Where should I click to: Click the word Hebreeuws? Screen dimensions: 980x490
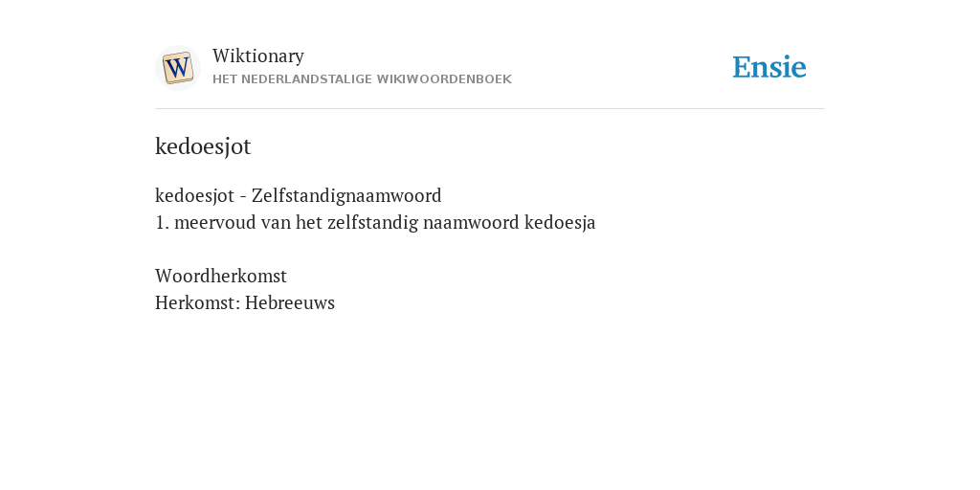pyautogui.click(x=290, y=302)
